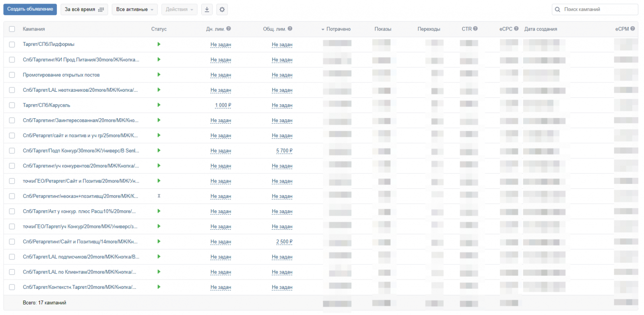644x315 pixels.
Task: Focus the Поиск кампаний search field
Action: click(x=595, y=9)
